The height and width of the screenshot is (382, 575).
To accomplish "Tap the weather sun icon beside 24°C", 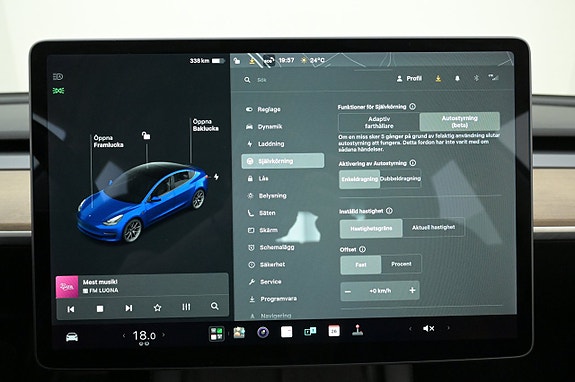I will coord(304,60).
